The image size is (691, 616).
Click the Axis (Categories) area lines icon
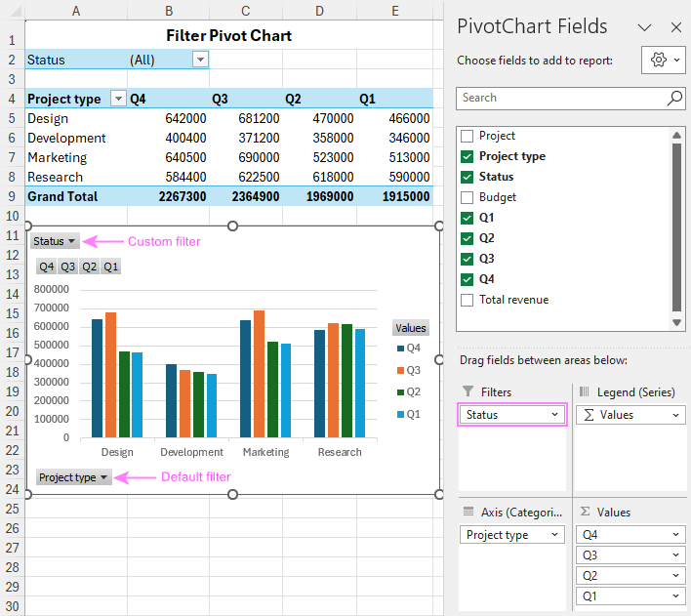coord(468,512)
